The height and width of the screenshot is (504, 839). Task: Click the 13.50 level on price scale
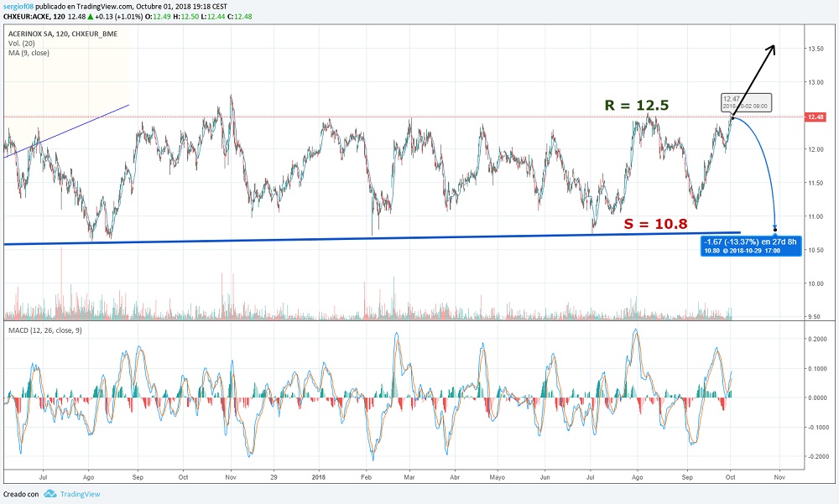(816, 49)
